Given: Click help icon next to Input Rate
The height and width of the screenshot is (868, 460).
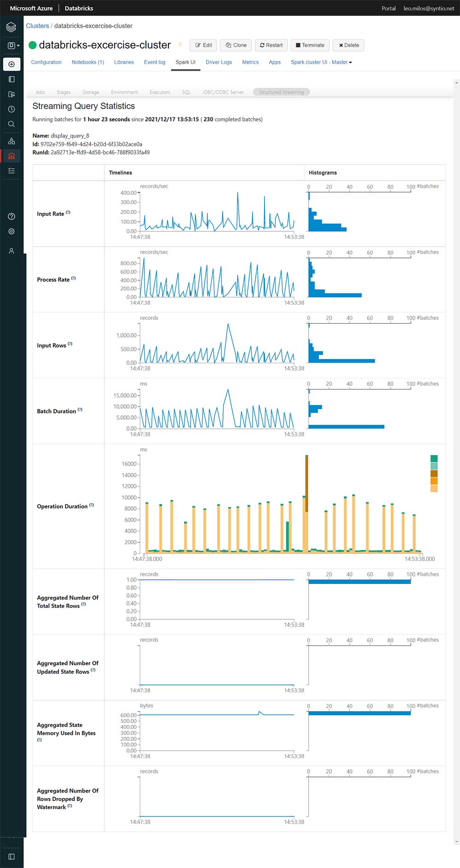Looking at the screenshot, I should coord(68,212).
